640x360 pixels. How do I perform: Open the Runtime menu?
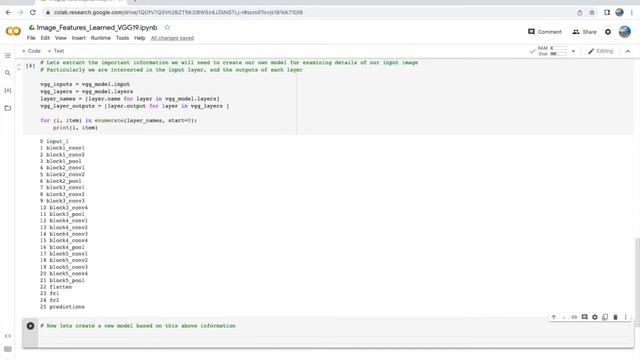click(x=100, y=38)
